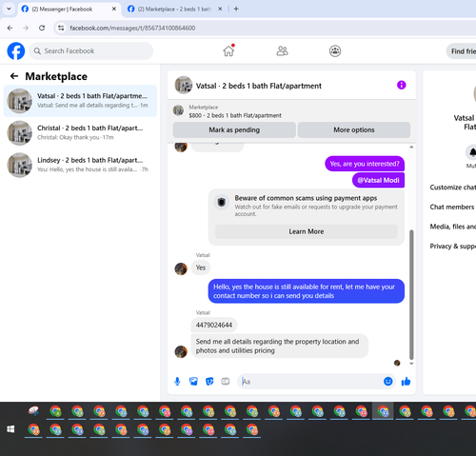
Task: Click the highlighted active Chrome taskbar icon
Action: point(383,411)
